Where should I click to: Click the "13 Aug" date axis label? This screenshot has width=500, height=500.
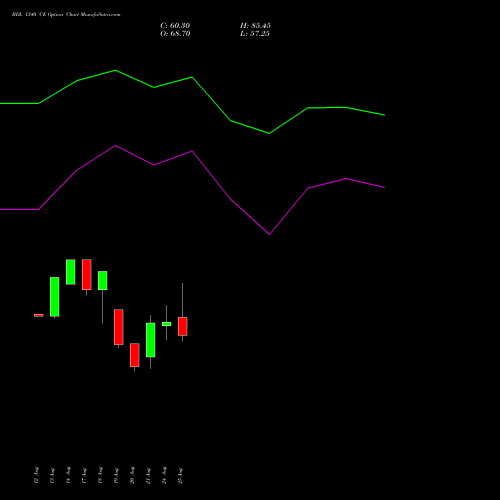click(x=52, y=475)
